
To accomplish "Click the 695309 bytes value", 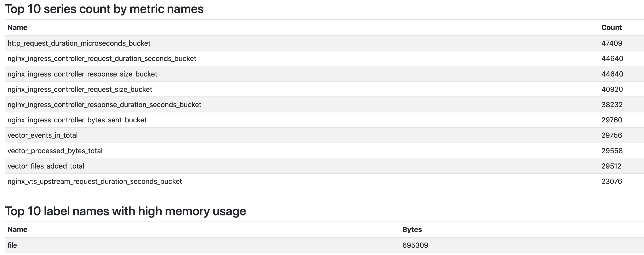I will [415, 245].
